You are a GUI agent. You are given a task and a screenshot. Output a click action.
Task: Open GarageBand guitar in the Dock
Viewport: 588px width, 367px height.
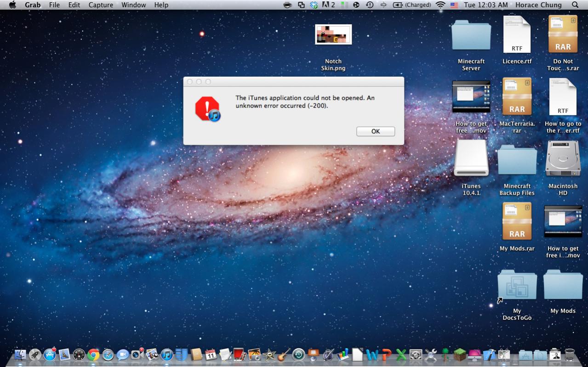(284, 355)
